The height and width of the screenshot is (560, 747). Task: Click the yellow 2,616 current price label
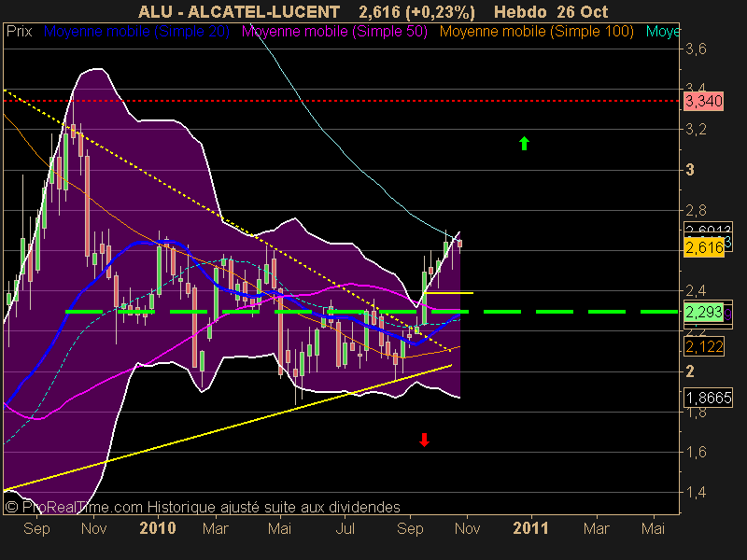pyautogui.click(x=704, y=247)
